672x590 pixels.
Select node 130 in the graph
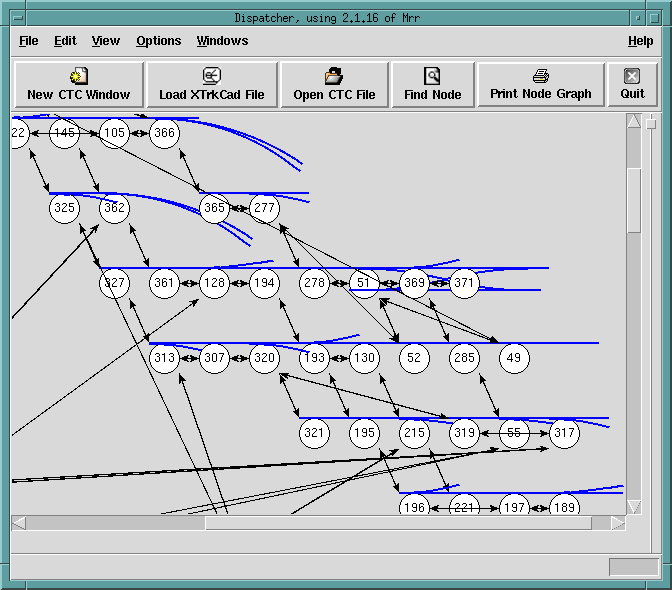[364, 358]
